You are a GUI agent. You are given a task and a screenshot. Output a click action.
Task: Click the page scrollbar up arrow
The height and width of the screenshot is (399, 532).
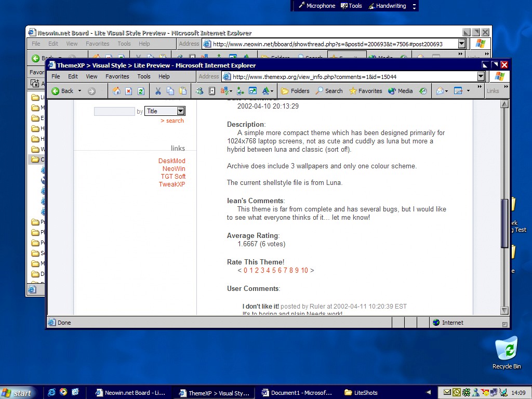point(504,104)
